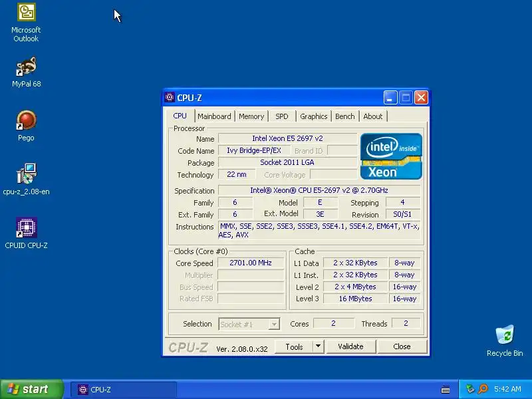Click the L1 Data 8-way value
The width and height of the screenshot is (532, 399).
click(404, 263)
